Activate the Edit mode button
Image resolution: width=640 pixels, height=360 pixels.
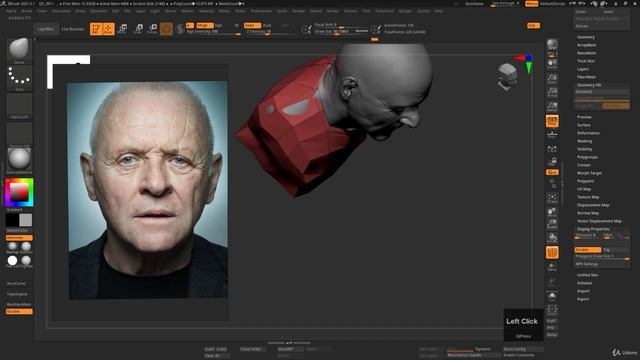tap(96, 29)
